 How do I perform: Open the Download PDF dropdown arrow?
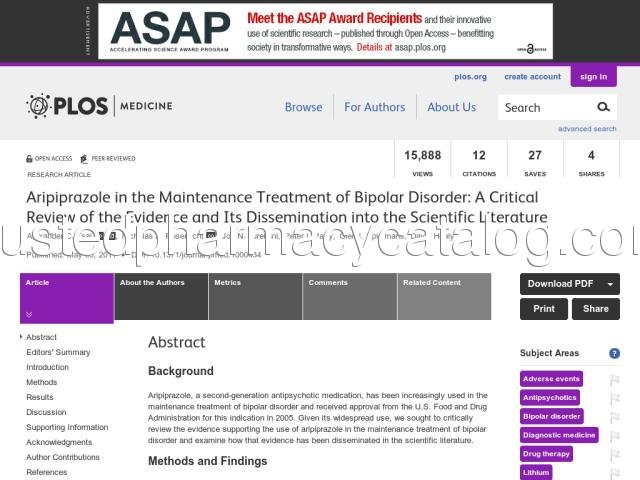[x=610, y=284]
